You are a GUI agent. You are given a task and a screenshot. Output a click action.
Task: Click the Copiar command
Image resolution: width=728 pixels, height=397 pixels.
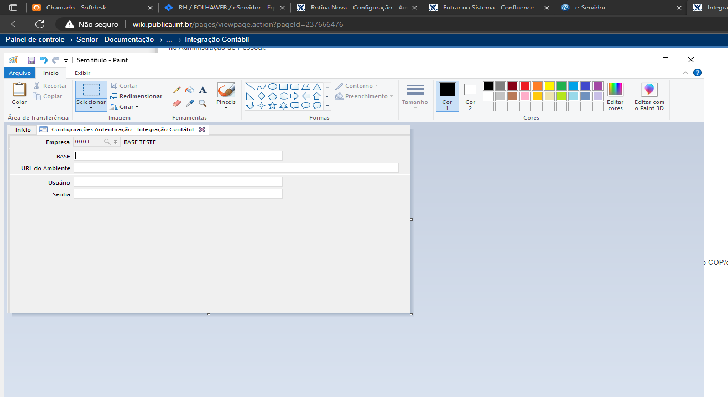click(48, 96)
